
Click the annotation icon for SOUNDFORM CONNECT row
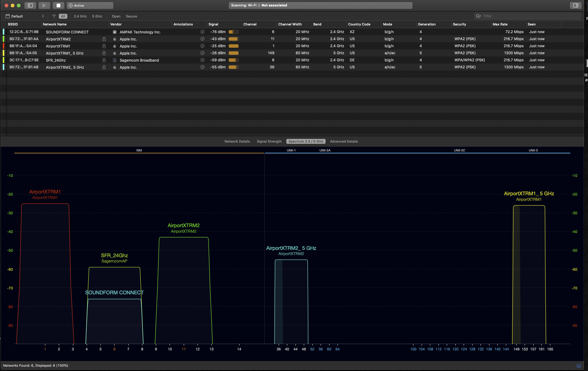click(202, 32)
